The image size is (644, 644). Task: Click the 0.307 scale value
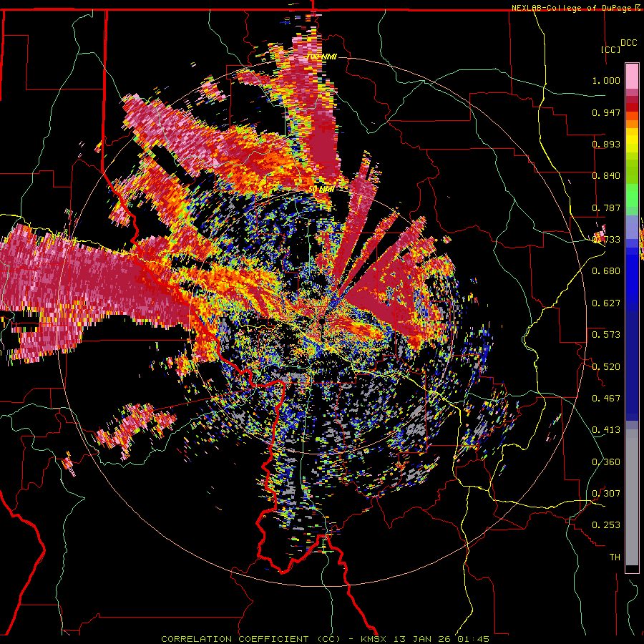[606, 494]
